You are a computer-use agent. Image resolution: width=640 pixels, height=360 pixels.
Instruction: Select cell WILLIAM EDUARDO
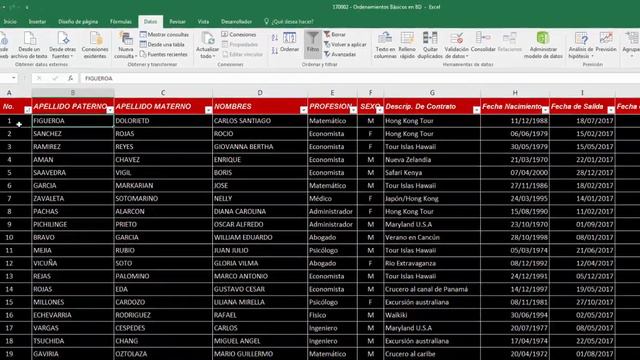coord(260,238)
